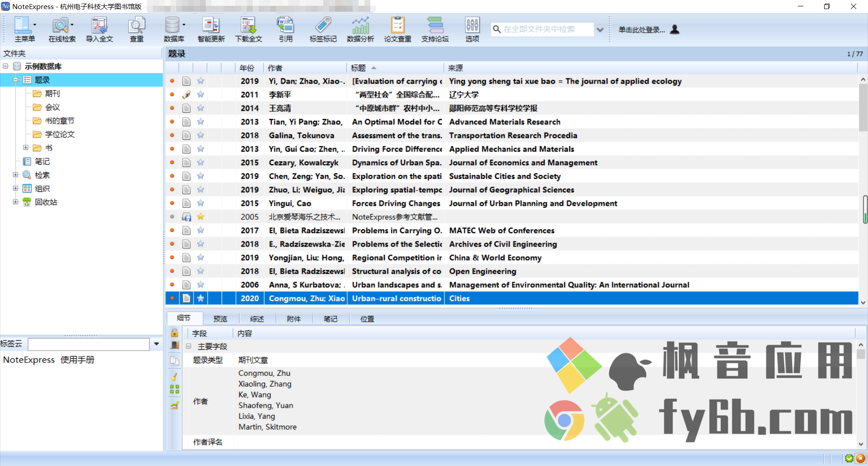Switch to the 预览 tab
Viewport: 868px width, 466px height.
point(221,319)
